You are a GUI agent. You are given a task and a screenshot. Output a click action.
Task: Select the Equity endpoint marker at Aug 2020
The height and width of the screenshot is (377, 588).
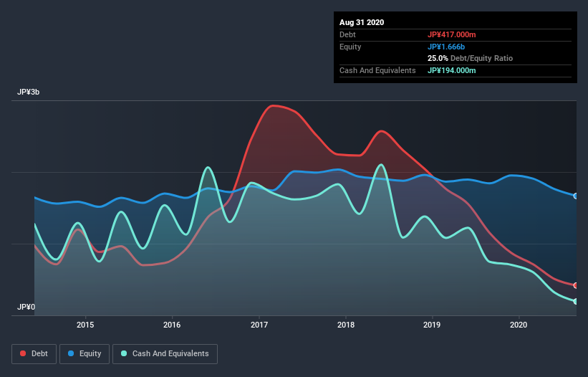pos(576,196)
